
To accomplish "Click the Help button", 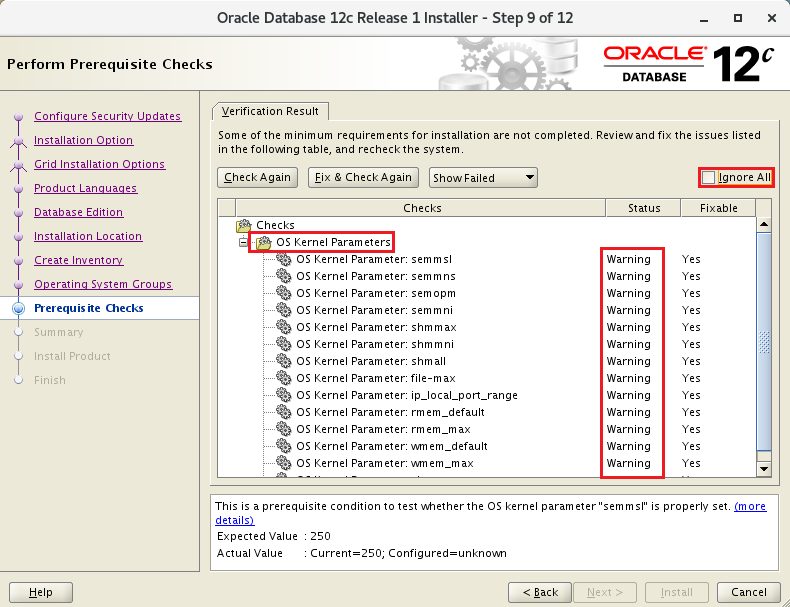I will [41, 592].
